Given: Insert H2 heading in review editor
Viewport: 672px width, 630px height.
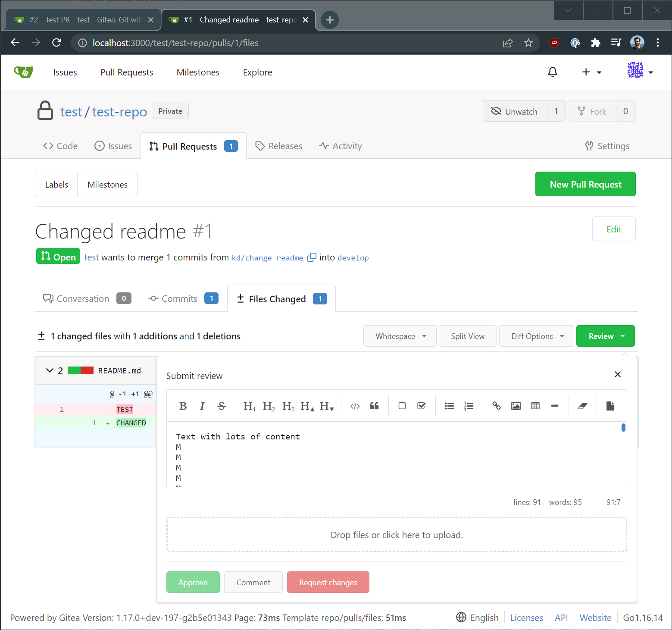Looking at the screenshot, I should (269, 406).
